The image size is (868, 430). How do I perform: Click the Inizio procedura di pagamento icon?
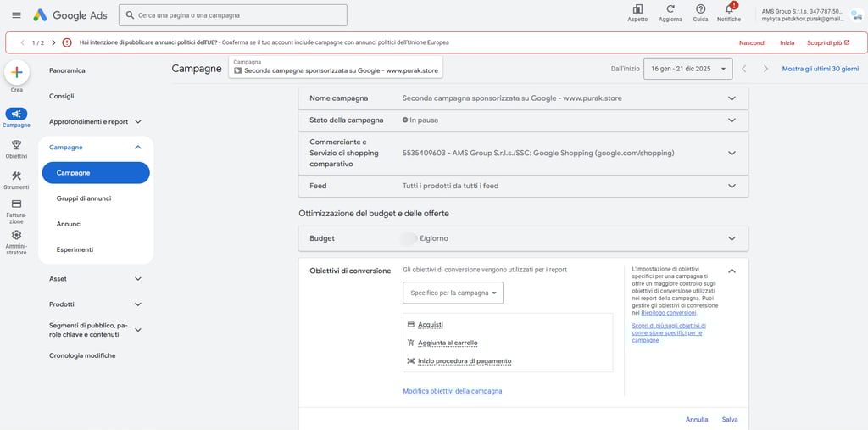411,361
